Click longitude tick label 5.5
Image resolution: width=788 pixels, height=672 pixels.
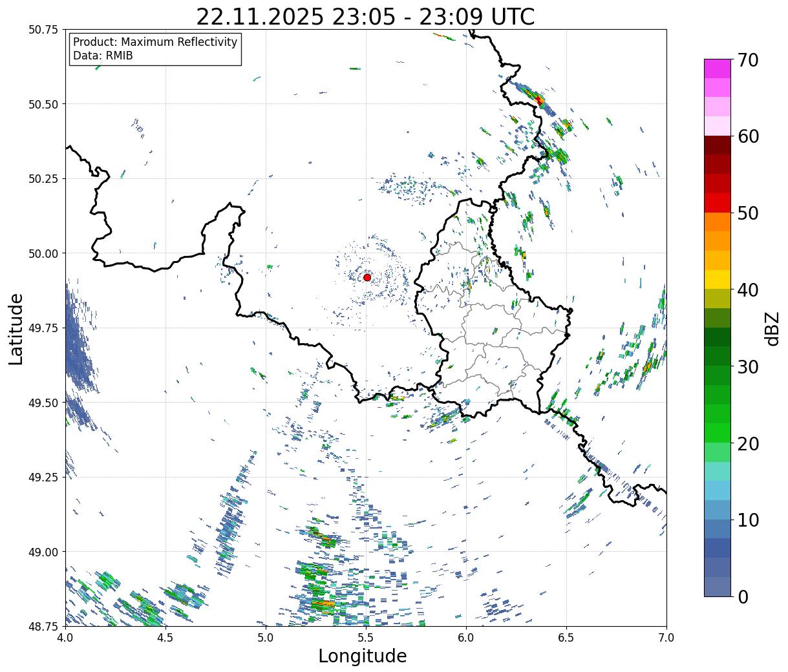pos(366,638)
